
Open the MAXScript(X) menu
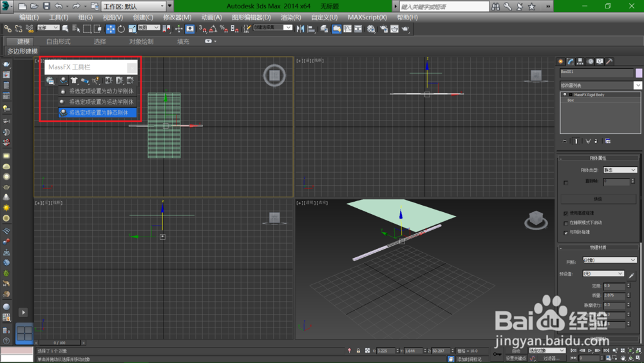[367, 17]
